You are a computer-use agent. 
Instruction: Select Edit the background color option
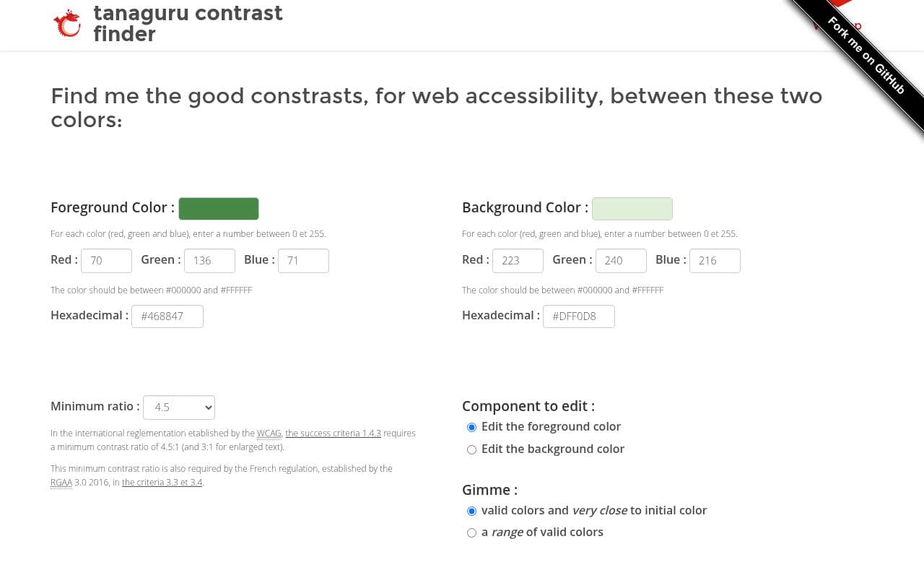471,449
